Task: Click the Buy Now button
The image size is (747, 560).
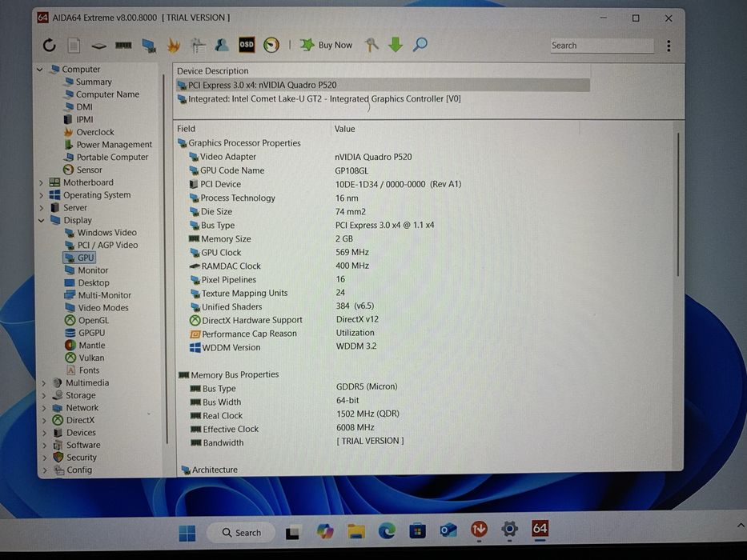Action: click(x=327, y=46)
